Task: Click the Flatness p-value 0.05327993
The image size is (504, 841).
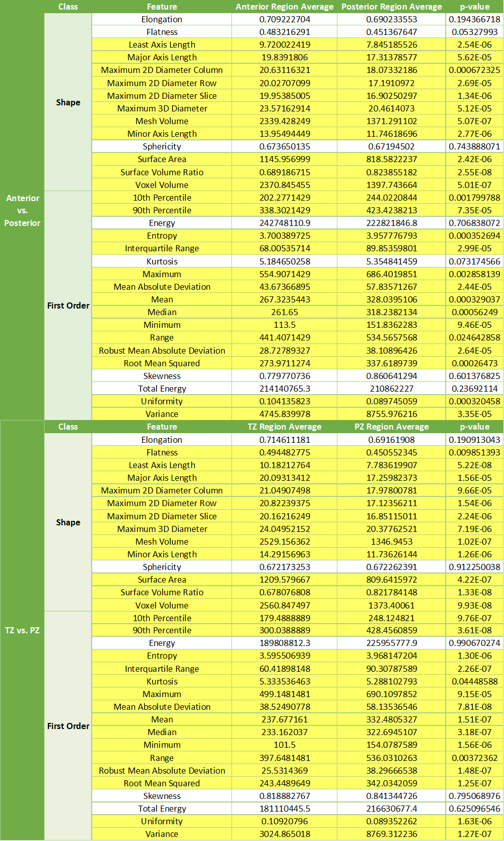Action: 475,32
